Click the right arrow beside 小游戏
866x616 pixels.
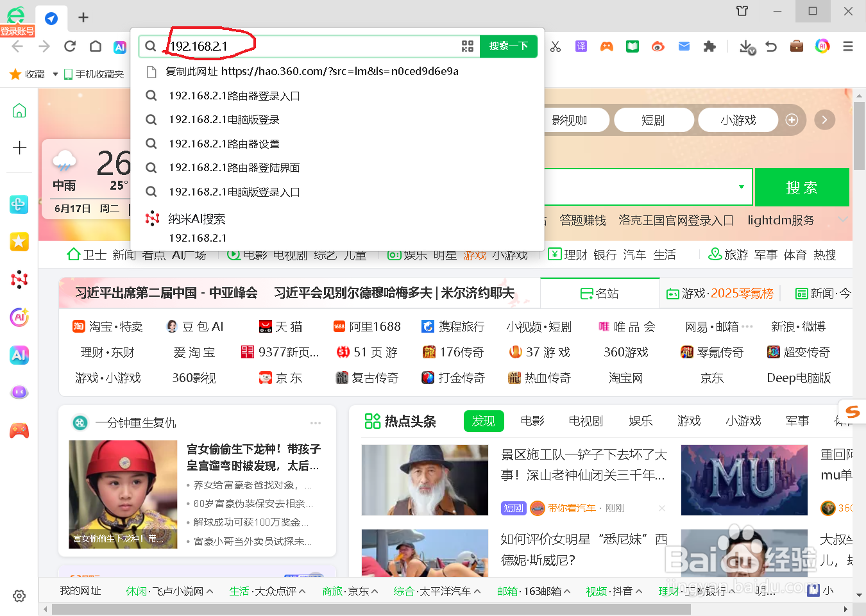pyautogui.click(x=824, y=120)
